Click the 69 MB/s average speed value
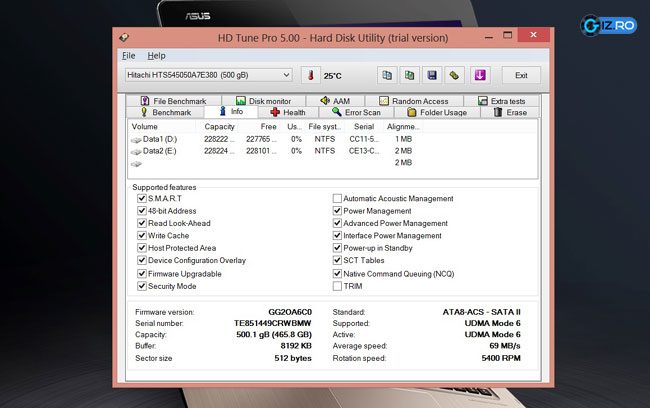Image resolution: width=650 pixels, height=408 pixels. coord(504,345)
